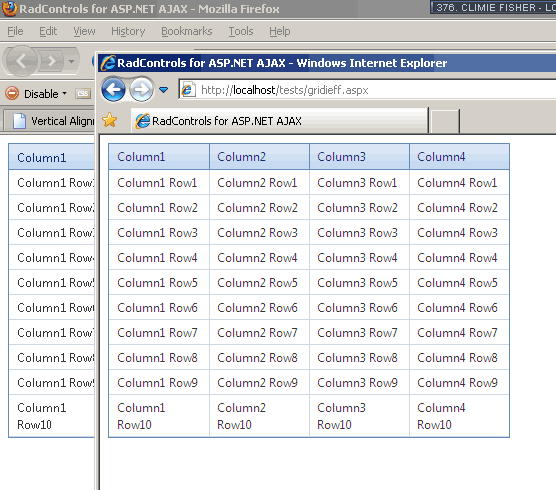Screen dimensions: 556x490
Task: Select cell 'Column4 Row3' in IE grid
Action: click(x=459, y=233)
